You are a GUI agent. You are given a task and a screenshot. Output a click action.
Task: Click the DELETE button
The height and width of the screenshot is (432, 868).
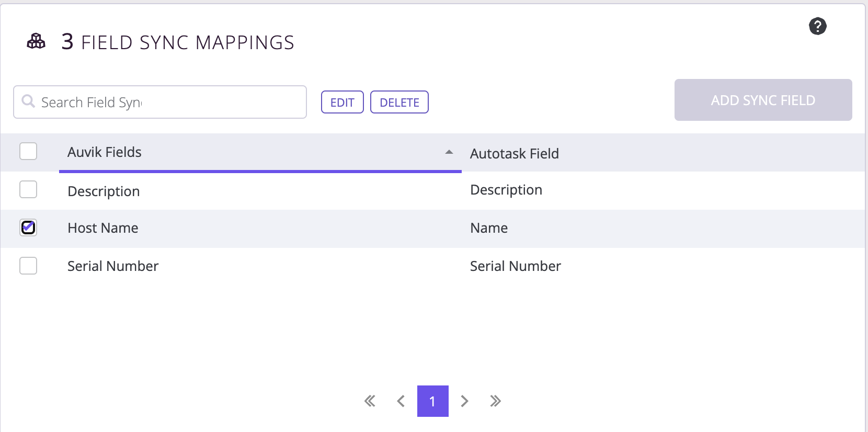pyautogui.click(x=399, y=102)
